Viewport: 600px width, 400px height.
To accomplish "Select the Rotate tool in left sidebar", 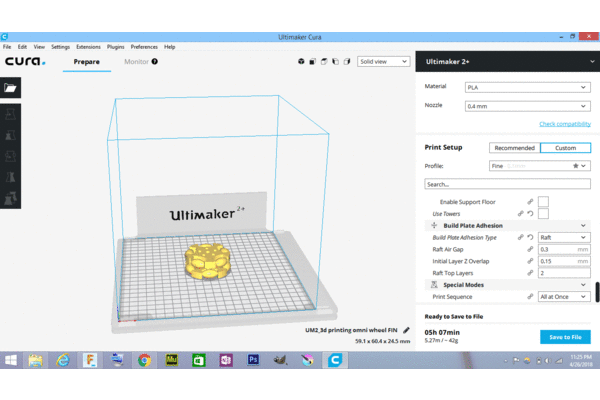I will [x=10, y=156].
